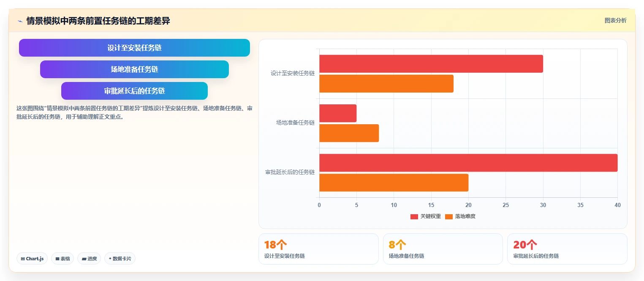Click the orange 落地难度 legend color box
The height and width of the screenshot is (281, 644).
(x=449, y=216)
